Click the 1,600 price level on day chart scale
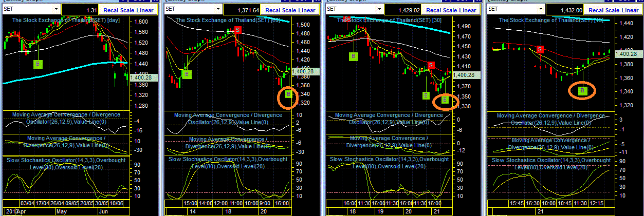The image size is (644, 216). (141, 22)
